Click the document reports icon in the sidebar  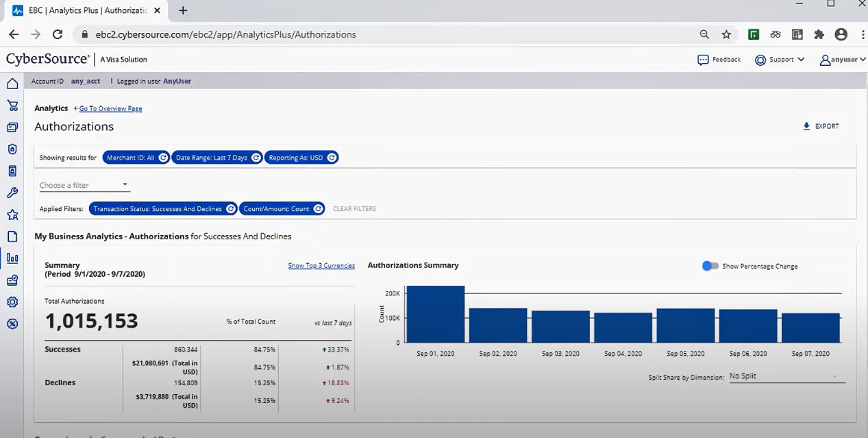[x=12, y=236]
